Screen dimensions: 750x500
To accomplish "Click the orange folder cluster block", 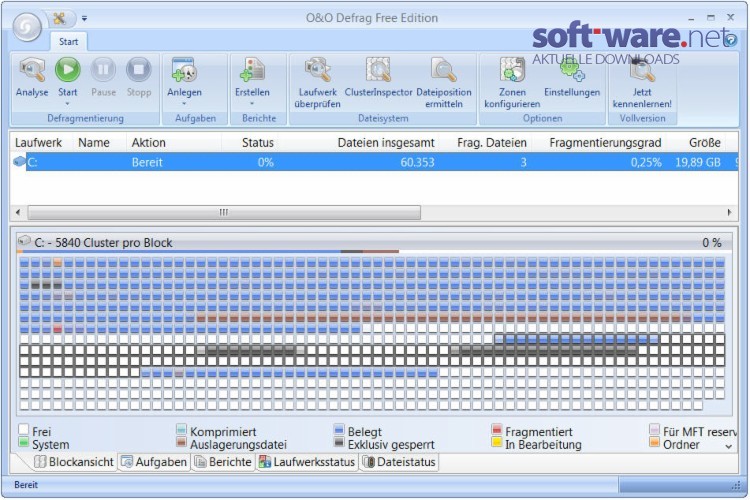I will coord(57,263).
